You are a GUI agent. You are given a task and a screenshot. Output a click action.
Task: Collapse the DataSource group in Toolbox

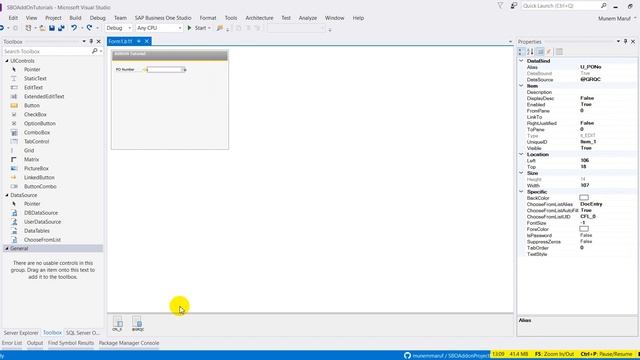click(x=7, y=195)
